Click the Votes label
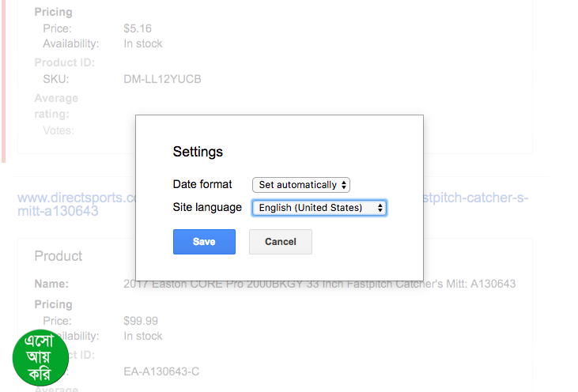578x392 pixels. (x=58, y=130)
